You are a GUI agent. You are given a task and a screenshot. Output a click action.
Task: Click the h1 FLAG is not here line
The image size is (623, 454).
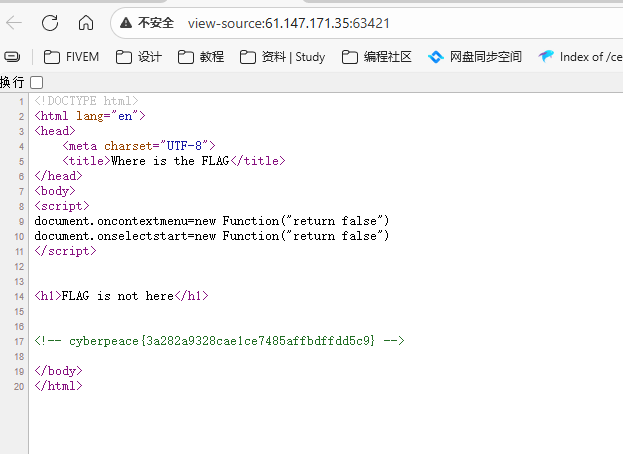click(x=122, y=295)
